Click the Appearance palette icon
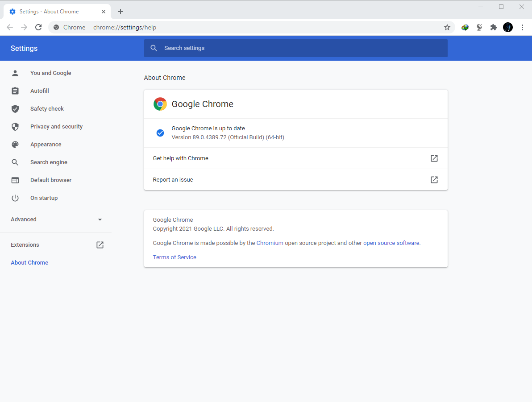 (x=15, y=145)
